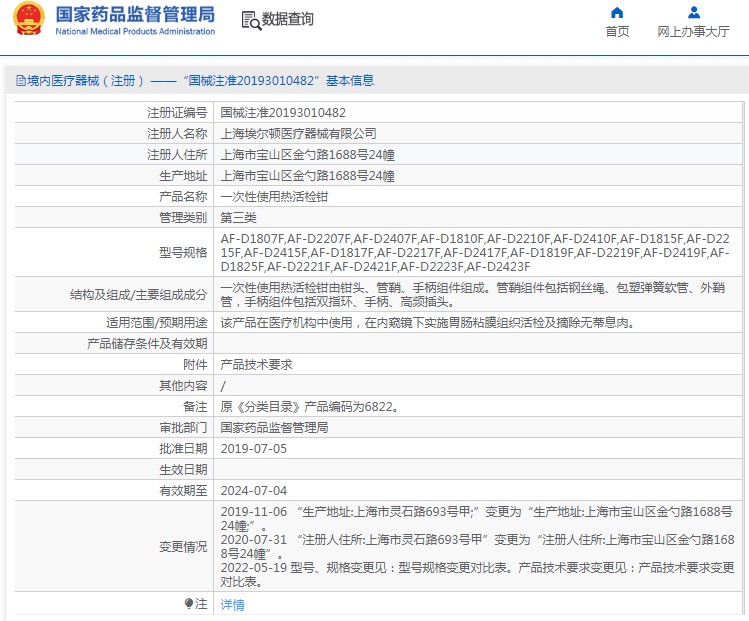Image resolution: width=749 pixels, height=621 pixels.
Task: Open the 数据查询 search icon
Action: (251, 21)
